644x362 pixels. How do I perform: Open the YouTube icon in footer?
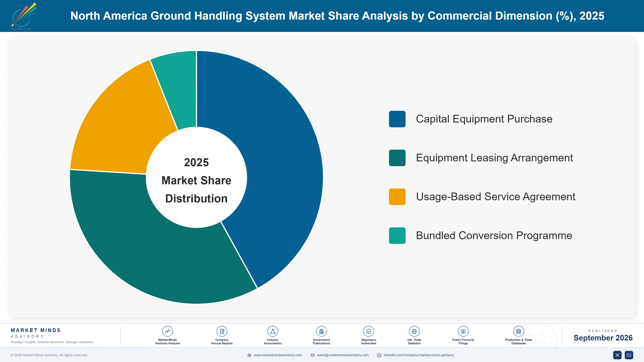pos(629,355)
